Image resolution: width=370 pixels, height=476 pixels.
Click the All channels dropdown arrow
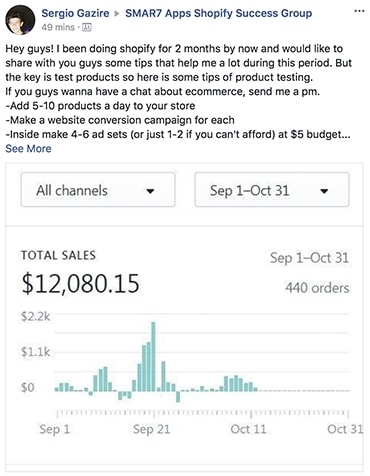pyautogui.click(x=150, y=191)
